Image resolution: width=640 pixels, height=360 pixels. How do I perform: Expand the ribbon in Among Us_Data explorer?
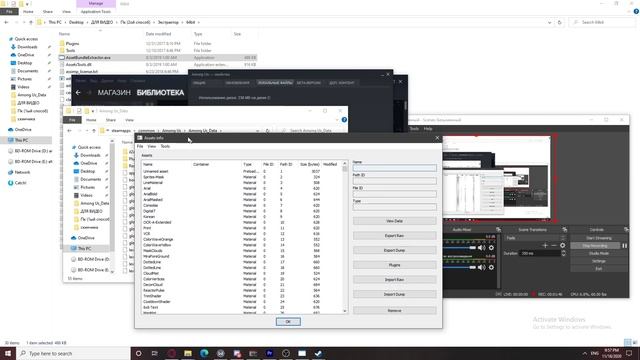[337, 120]
